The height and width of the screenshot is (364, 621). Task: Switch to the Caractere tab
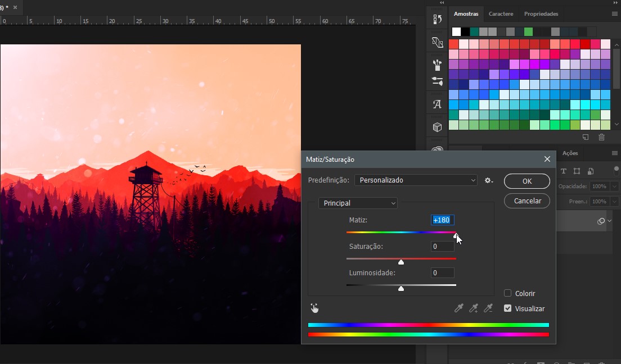[x=501, y=14]
